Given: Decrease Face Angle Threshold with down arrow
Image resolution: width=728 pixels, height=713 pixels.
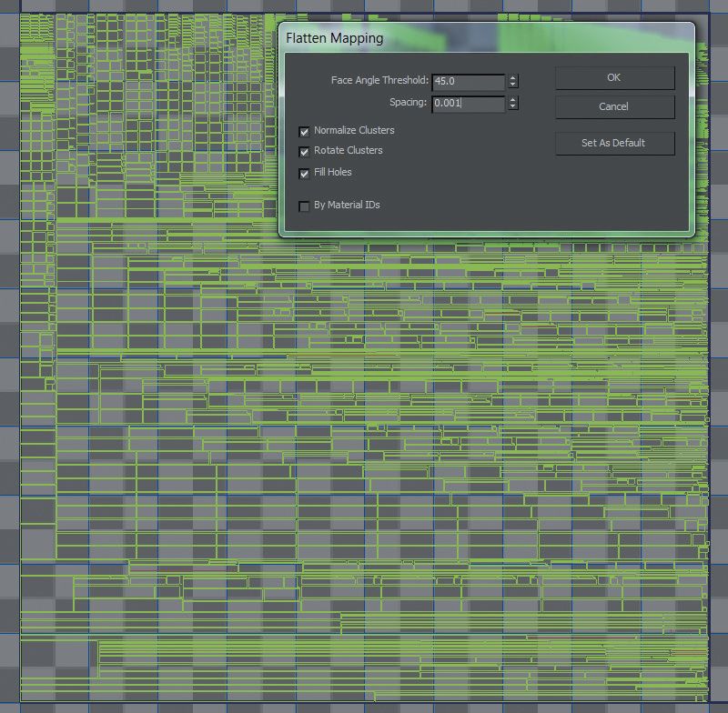Looking at the screenshot, I should (512, 85).
